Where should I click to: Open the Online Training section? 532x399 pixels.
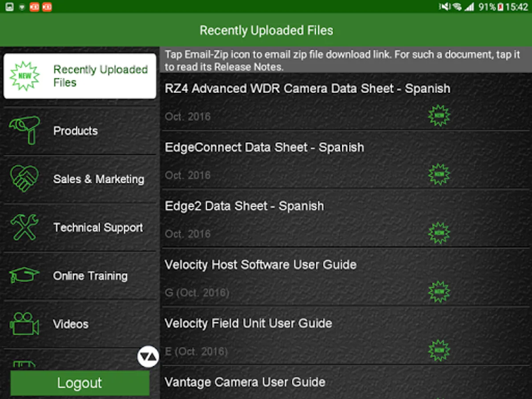pyautogui.click(x=80, y=276)
